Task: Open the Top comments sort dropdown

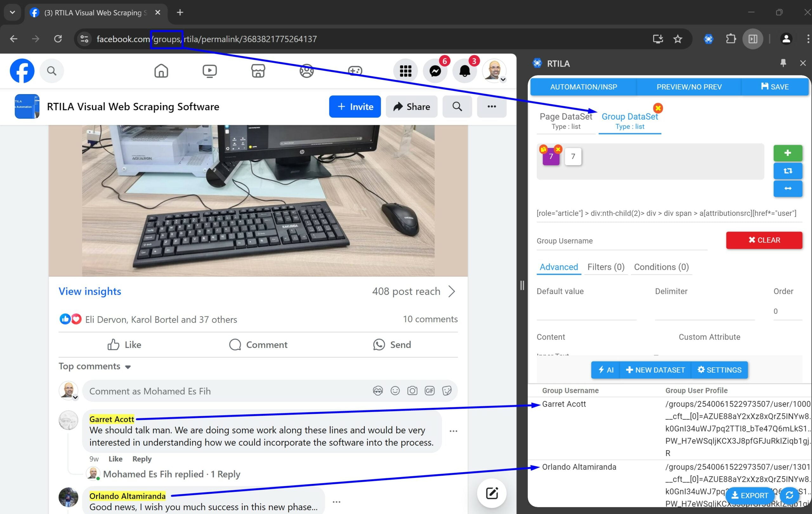Action: (x=95, y=366)
